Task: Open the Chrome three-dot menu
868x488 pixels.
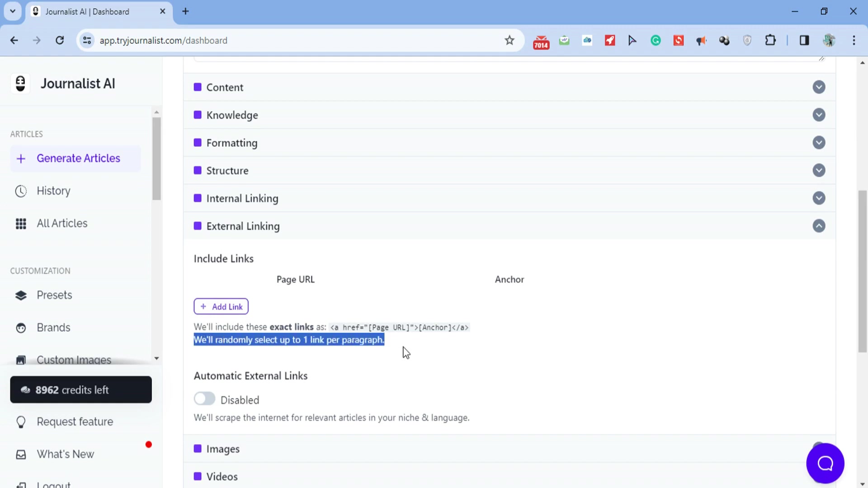Action: click(854, 40)
